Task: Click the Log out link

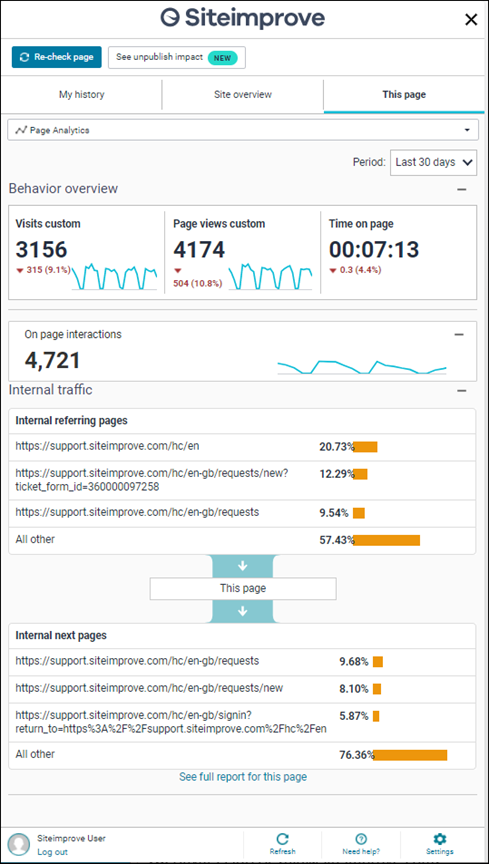Action: click(x=52, y=852)
